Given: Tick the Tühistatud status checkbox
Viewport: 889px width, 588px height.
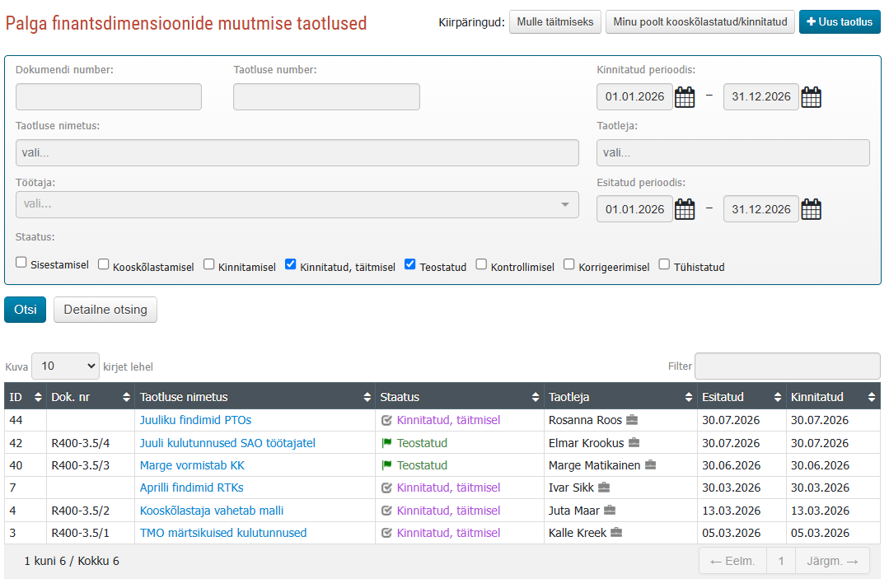Looking at the screenshot, I should [664, 264].
